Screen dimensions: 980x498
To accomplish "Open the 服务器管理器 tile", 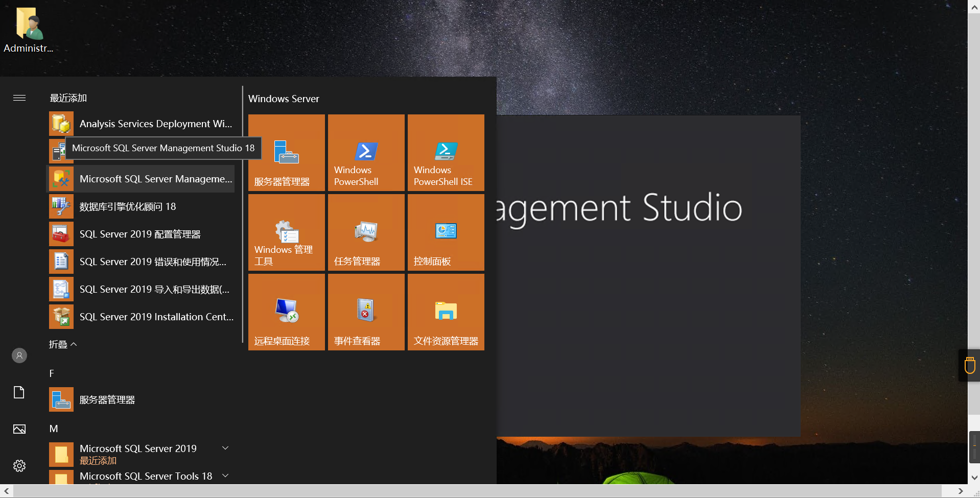I will click(x=287, y=153).
